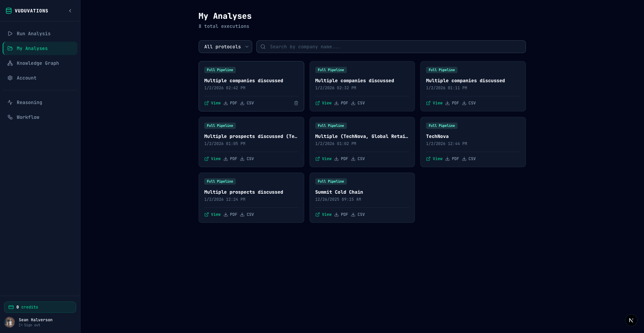Open the Workflow section
Screen dimensions: 644x333
pyautogui.click(x=40, y=117)
